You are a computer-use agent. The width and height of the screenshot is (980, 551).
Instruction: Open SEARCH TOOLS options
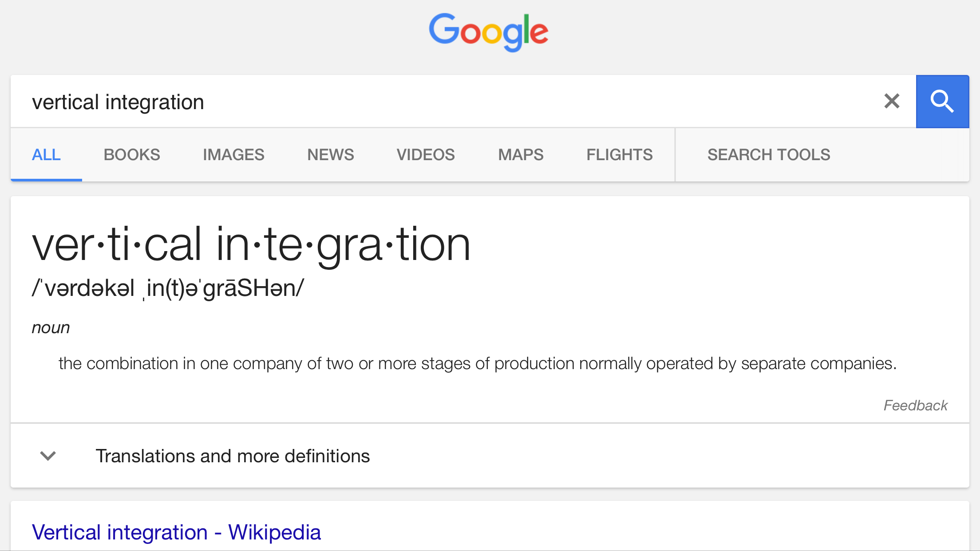[x=768, y=155]
